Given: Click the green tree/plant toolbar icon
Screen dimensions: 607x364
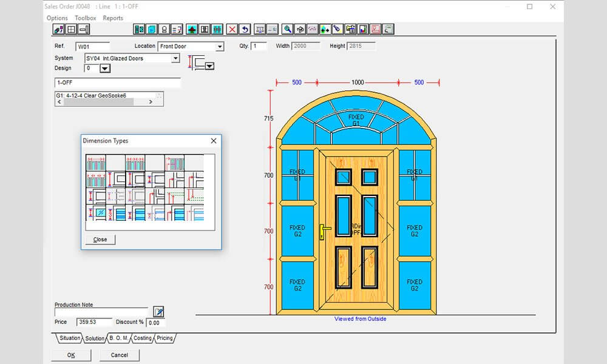Looking at the screenshot, I should (x=191, y=29).
